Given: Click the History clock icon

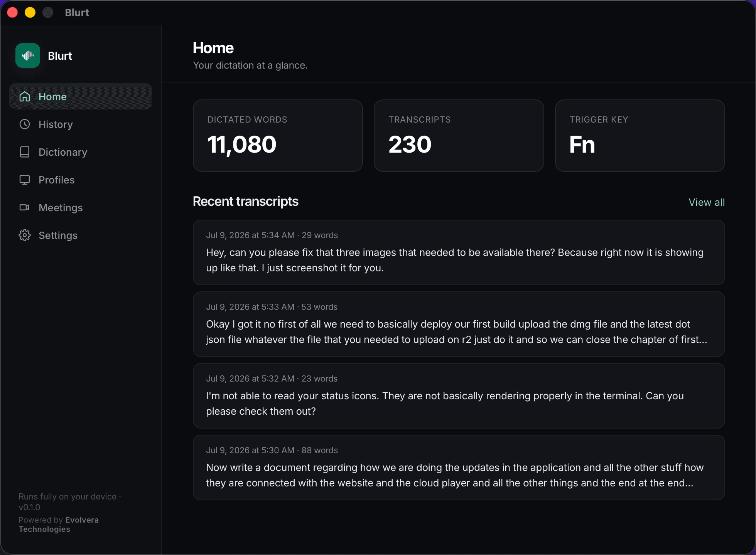Looking at the screenshot, I should click(x=25, y=124).
